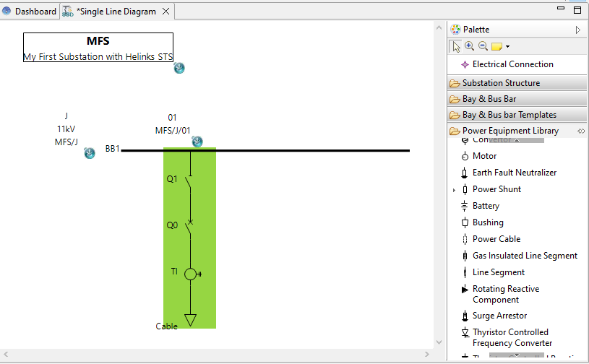Switch to the Dashboard tab
Screen dimensions: 589x364
(x=29, y=12)
